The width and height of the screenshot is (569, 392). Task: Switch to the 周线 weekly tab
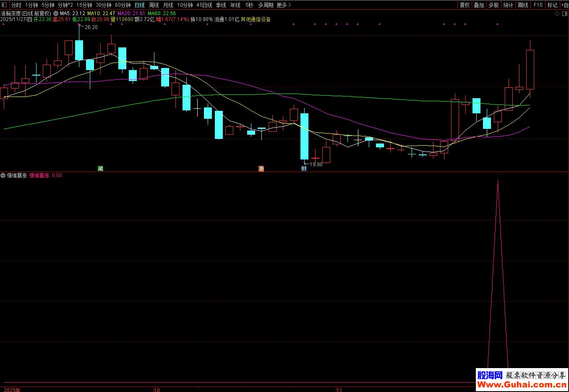click(x=154, y=5)
